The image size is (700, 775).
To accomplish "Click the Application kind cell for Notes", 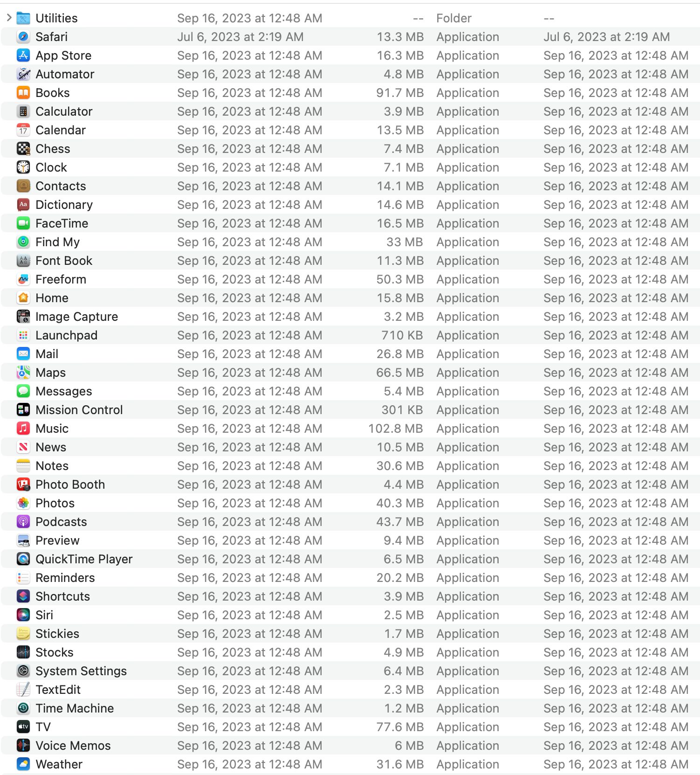I will click(467, 466).
